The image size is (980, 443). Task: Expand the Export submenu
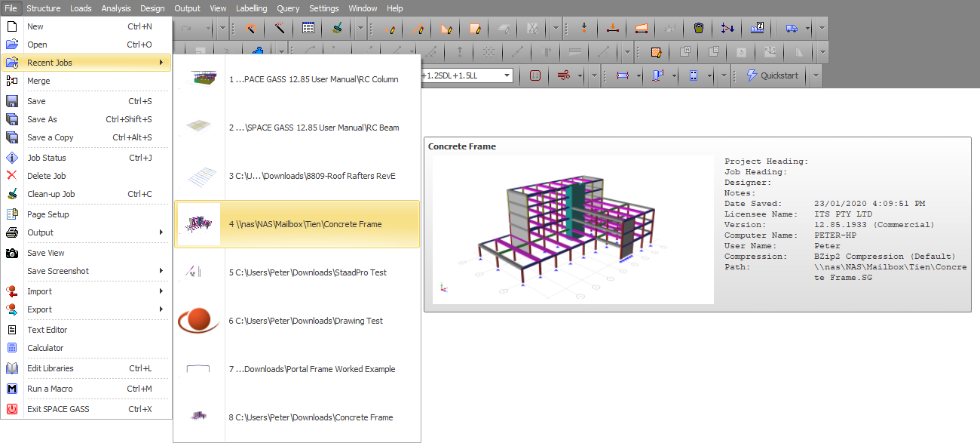[x=161, y=309]
